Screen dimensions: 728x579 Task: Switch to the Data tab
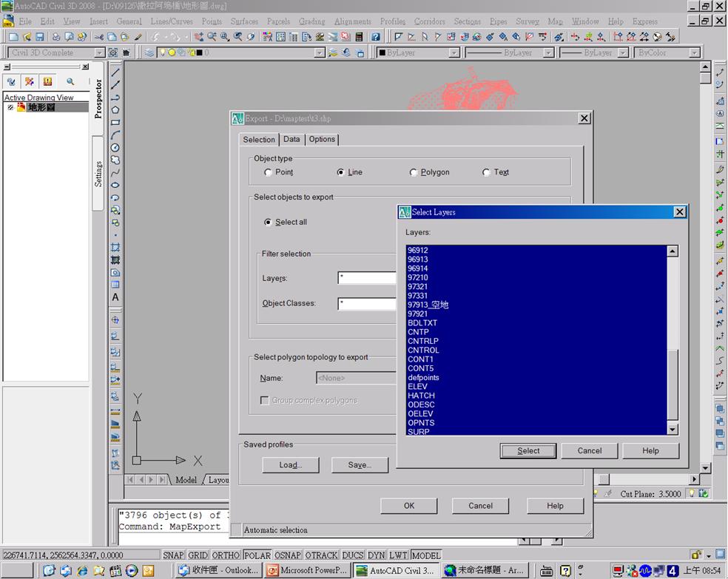291,139
